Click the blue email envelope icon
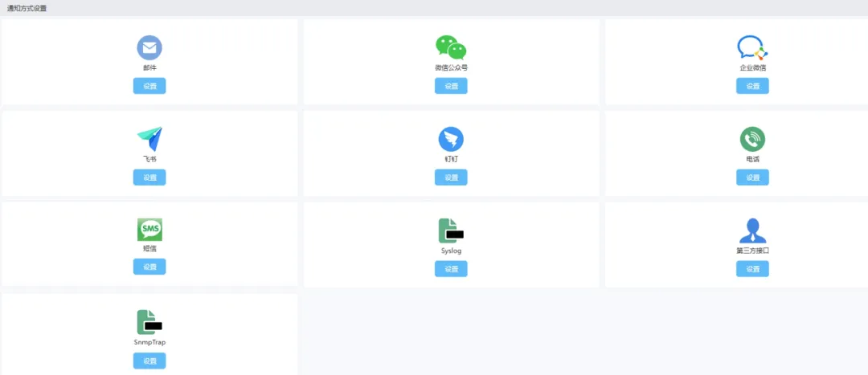868x375 pixels. coord(149,47)
